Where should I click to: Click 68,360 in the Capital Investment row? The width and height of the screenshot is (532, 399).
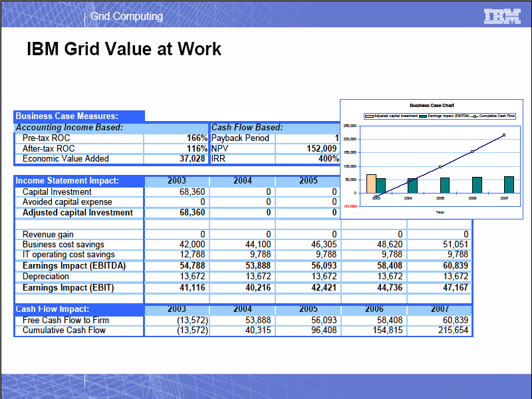click(192, 192)
